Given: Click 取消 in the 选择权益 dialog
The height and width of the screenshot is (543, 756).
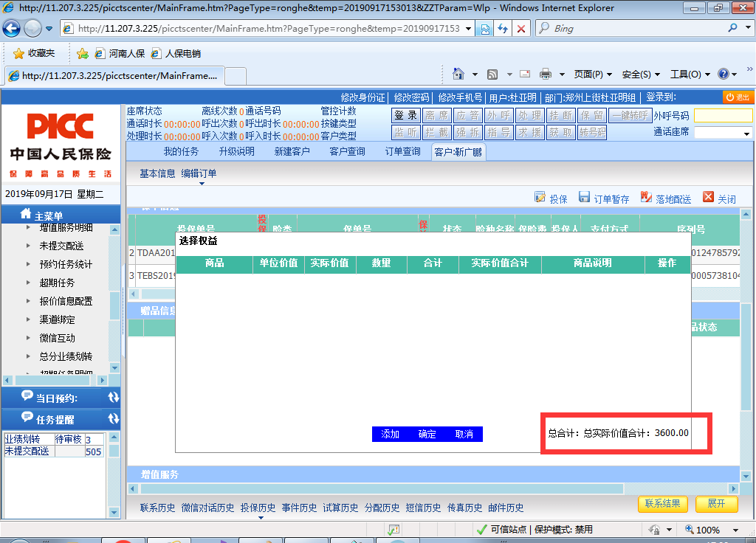Looking at the screenshot, I should pyautogui.click(x=464, y=434).
